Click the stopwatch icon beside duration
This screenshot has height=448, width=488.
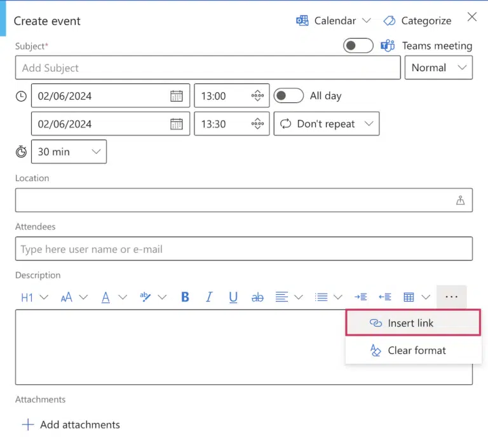click(21, 152)
